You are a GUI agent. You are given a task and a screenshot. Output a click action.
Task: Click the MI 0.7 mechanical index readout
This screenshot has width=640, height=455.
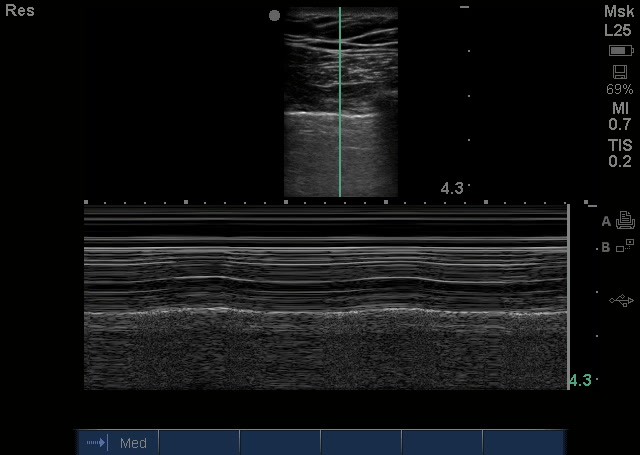(619, 116)
